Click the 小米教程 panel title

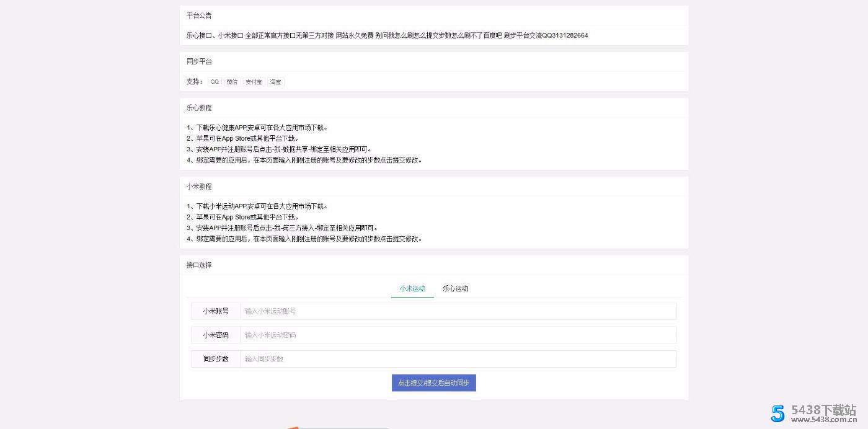(199, 187)
